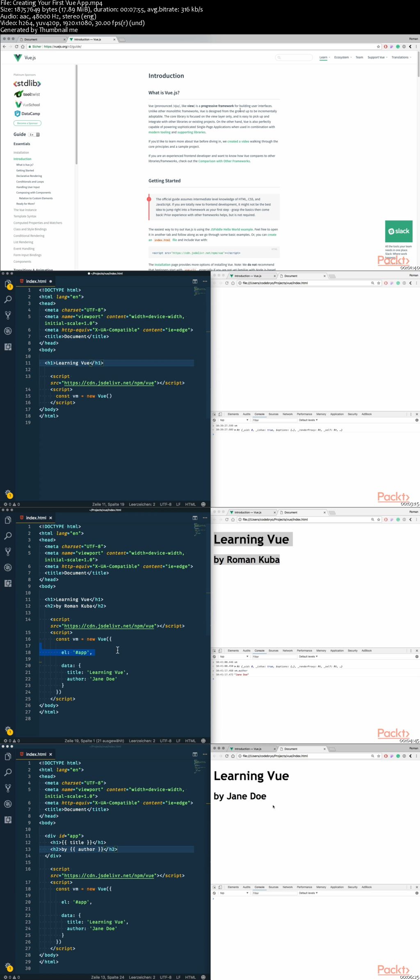Viewport: 420px width, 980px height.
Task: Open the Debug view in the 00:06:25 frame
Action: 8,804
